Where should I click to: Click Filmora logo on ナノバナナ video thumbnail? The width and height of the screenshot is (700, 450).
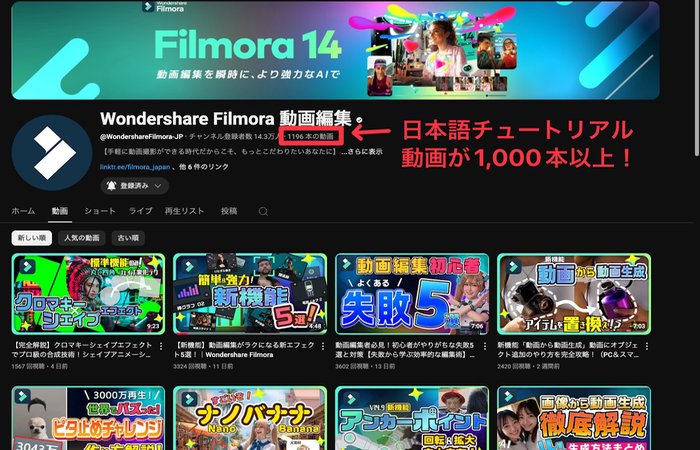[187, 400]
